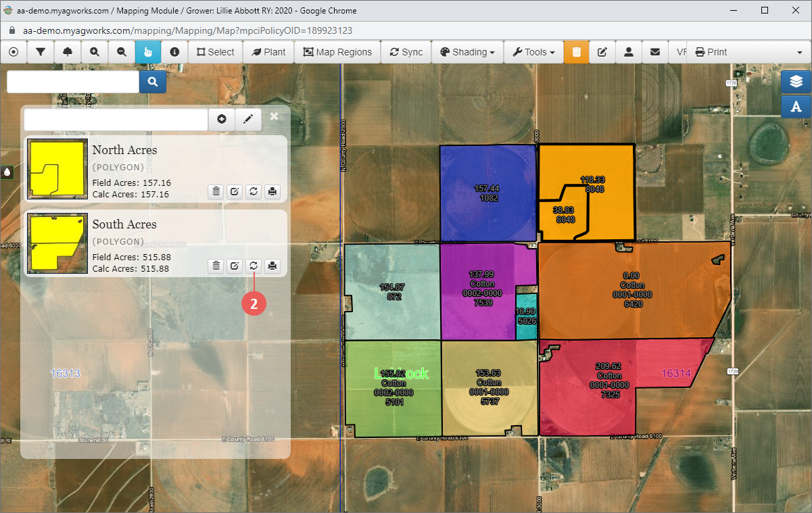
Task: Click the edit pencil-square toolbar icon
Action: point(602,52)
